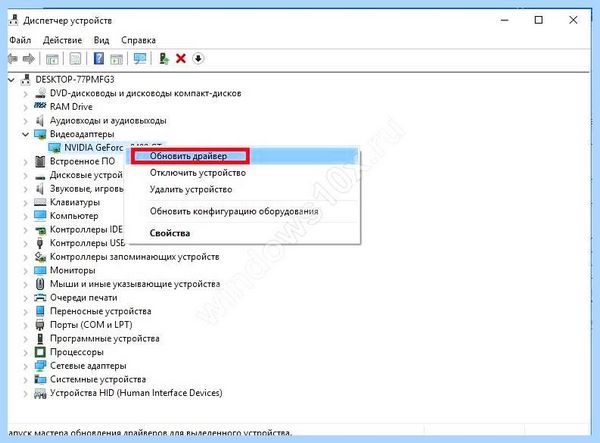The height and width of the screenshot is (443, 600).
Task: Click the Устройства HID category icon
Action: click(x=40, y=393)
